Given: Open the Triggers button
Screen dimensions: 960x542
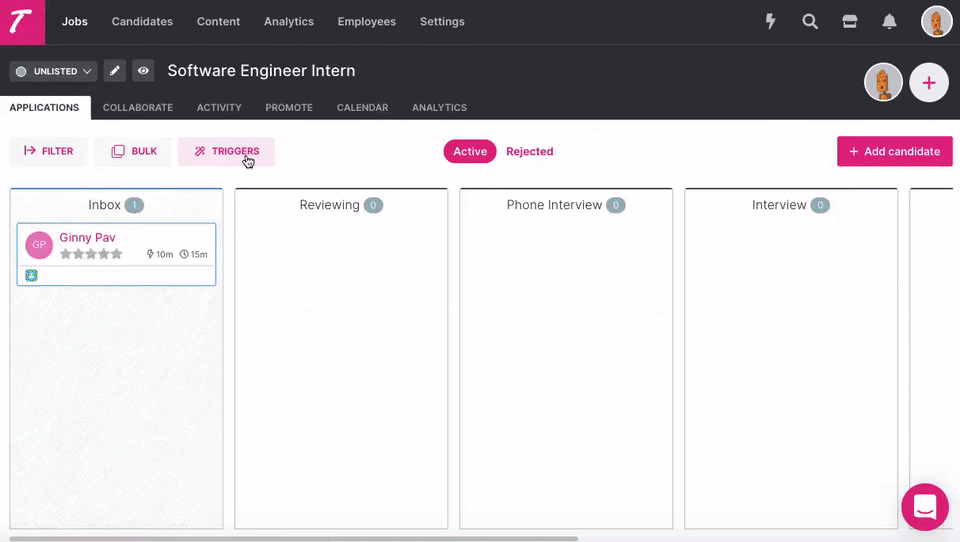Looking at the screenshot, I should 226,151.
